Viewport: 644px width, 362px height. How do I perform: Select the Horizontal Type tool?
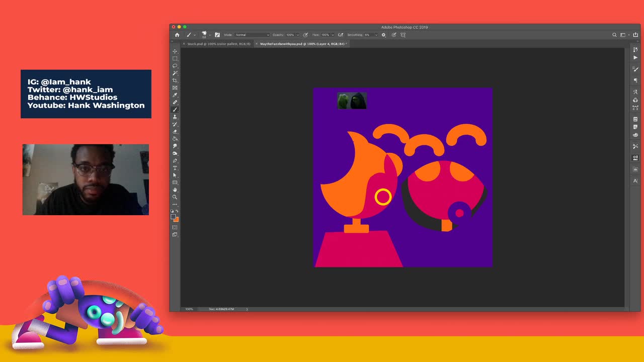(175, 168)
